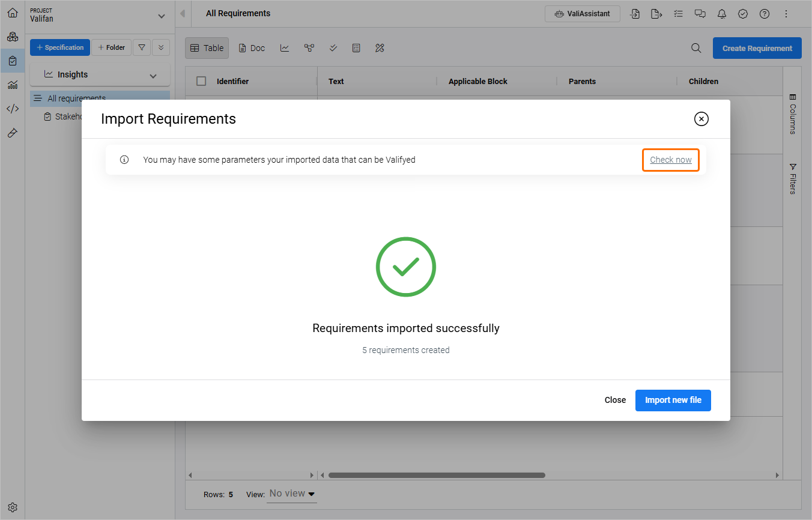This screenshot has height=520, width=812.
Task: Expand the Insights panel chevron
Action: tap(153, 76)
